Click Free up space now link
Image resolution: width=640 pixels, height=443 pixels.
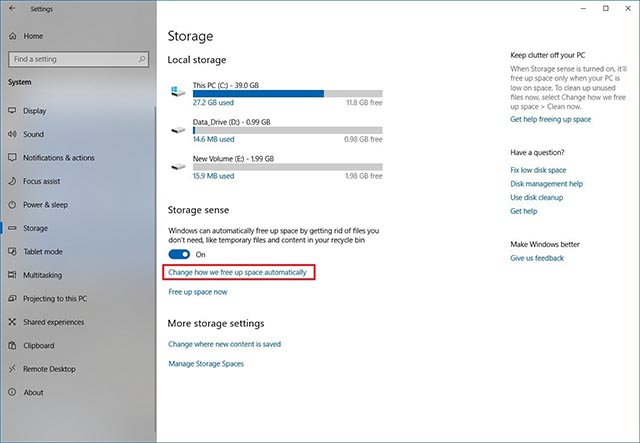[x=198, y=292]
